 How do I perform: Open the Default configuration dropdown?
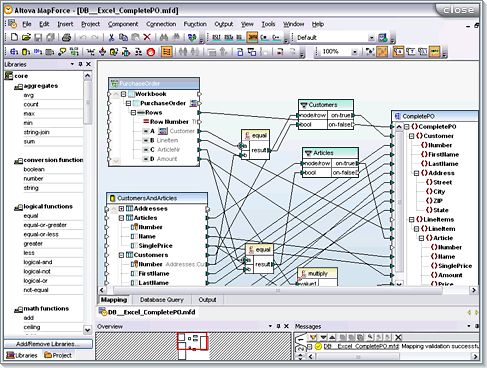pos(372,38)
